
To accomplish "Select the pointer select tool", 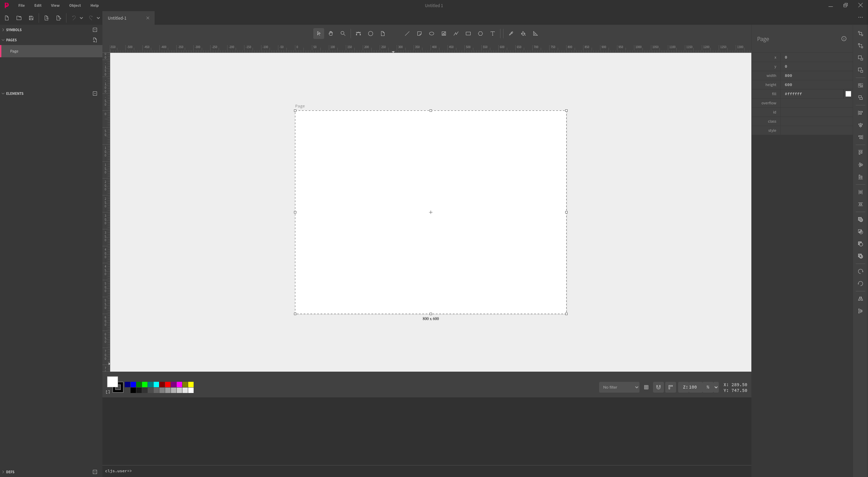I will click(318, 34).
